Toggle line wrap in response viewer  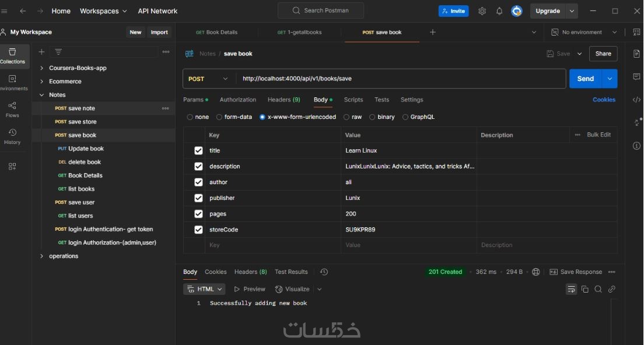click(x=571, y=289)
